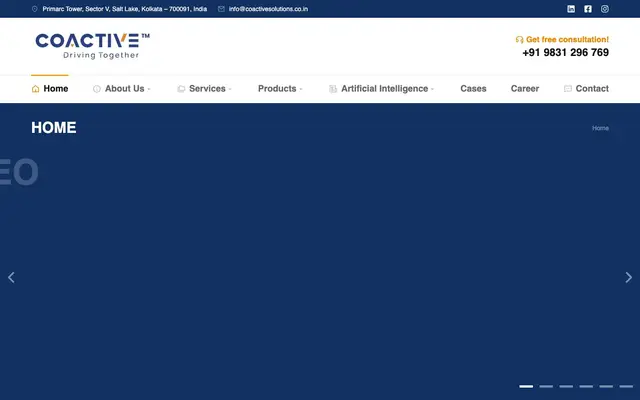640x400 pixels.
Task: Select the Home menu item
Action: [x=50, y=89]
